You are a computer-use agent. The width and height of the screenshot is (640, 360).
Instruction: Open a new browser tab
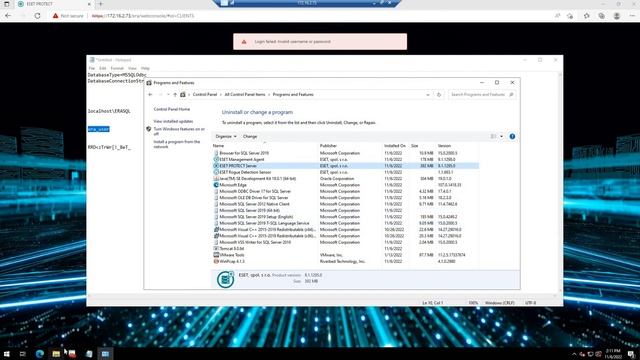[100, 4]
